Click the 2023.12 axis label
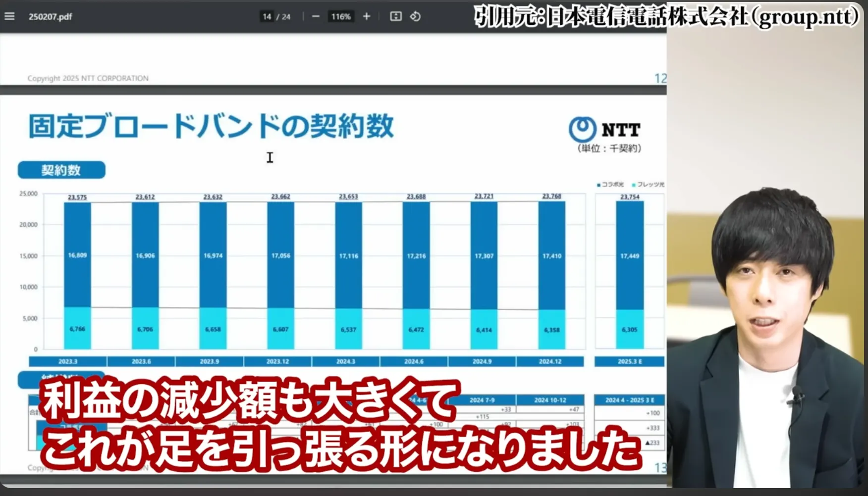This screenshot has height=496, width=868. click(277, 361)
